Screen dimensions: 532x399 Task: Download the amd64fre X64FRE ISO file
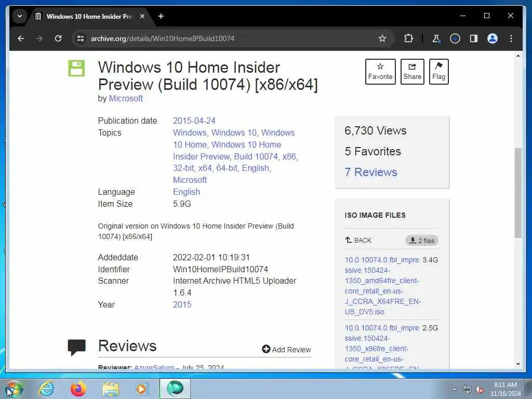pos(382,286)
